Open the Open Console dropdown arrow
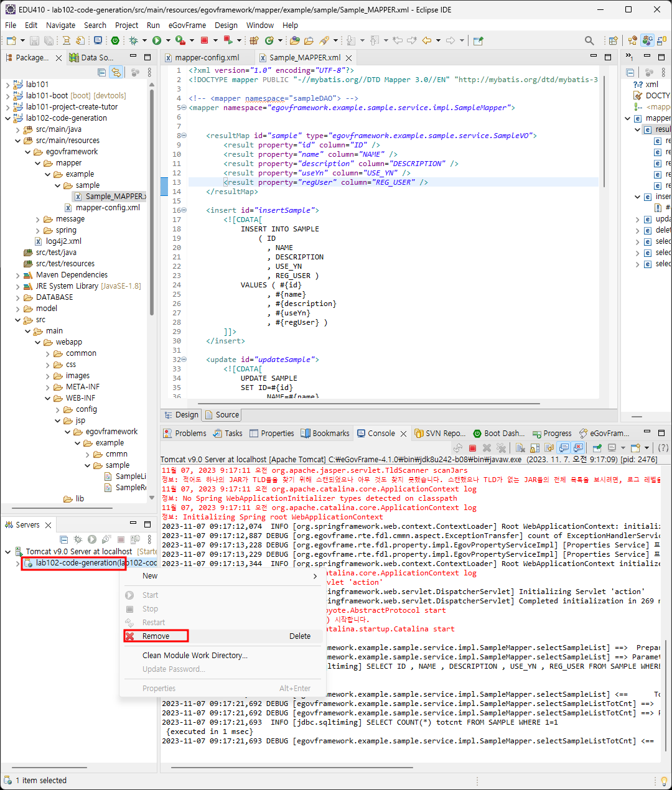Image resolution: width=672 pixels, height=790 pixels. click(x=646, y=448)
